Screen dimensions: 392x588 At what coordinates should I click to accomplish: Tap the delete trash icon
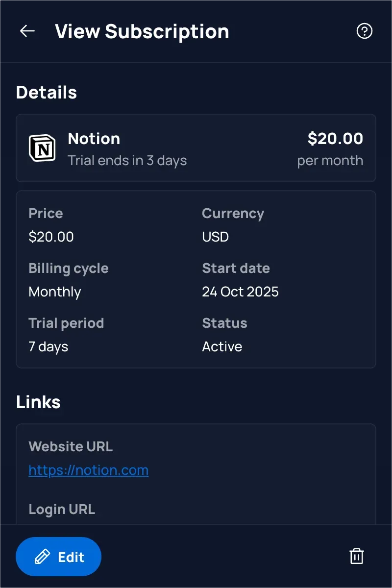[356, 556]
